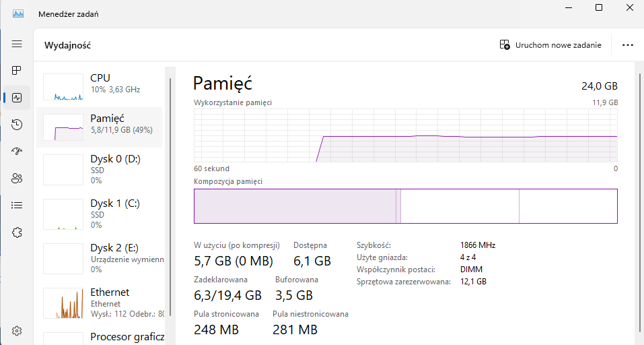Open the hamburger navigation menu
Screen dimensions: 644x345
pyautogui.click(x=17, y=44)
